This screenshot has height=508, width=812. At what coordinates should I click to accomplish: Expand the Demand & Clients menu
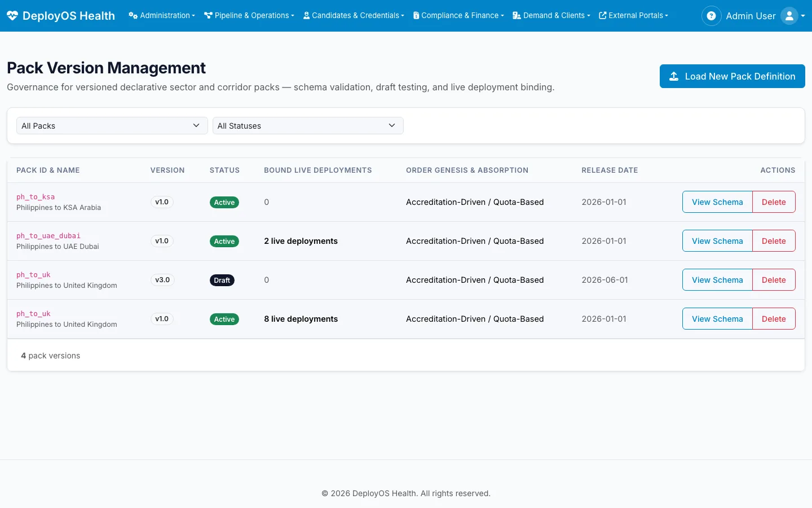coord(551,15)
